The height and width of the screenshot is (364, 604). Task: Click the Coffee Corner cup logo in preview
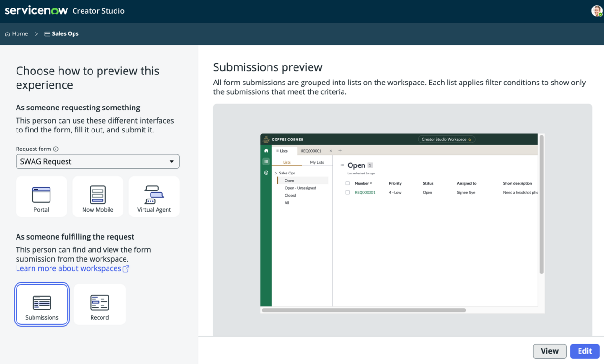click(266, 139)
